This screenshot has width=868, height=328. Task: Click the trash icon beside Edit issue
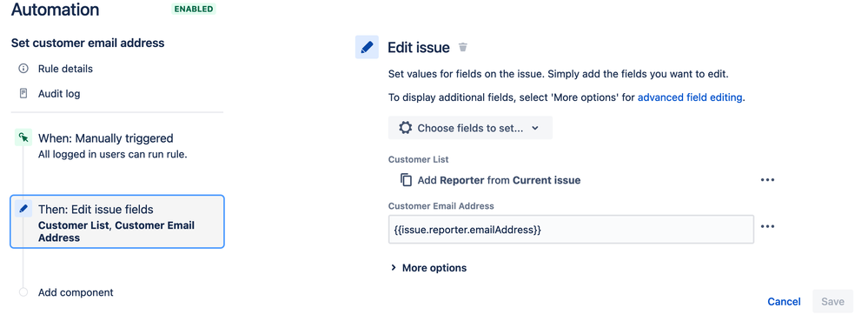(463, 48)
